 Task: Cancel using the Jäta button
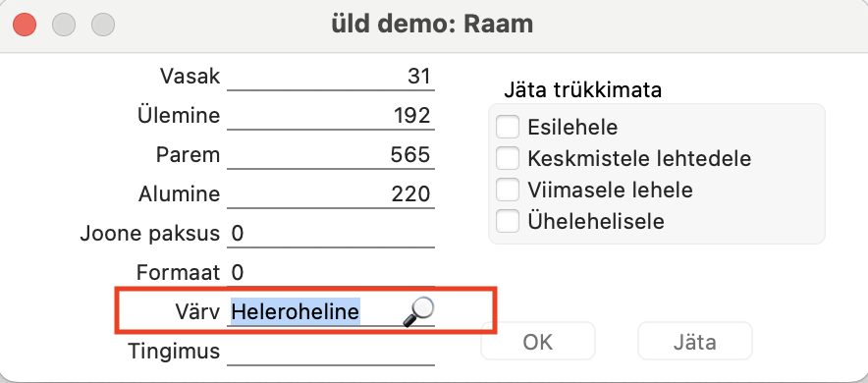point(695,341)
